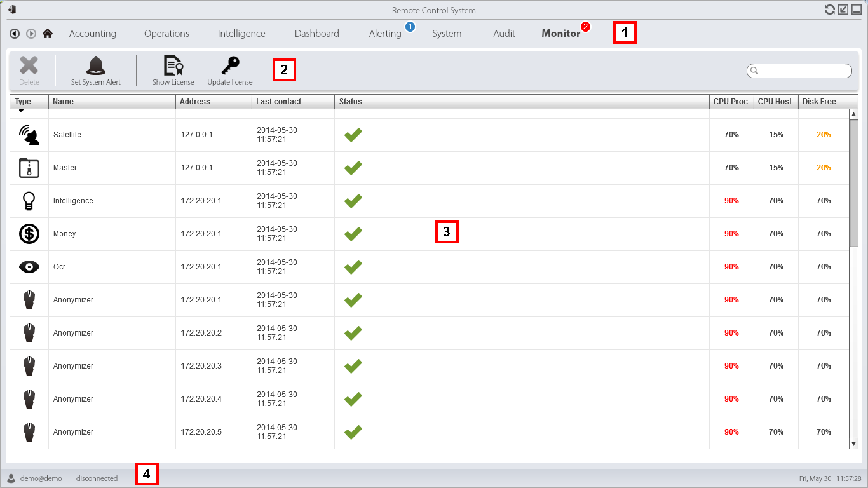Click Anonymizer icon for 172.20.20.1
The image size is (868, 488).
click(x=29, y=300)
